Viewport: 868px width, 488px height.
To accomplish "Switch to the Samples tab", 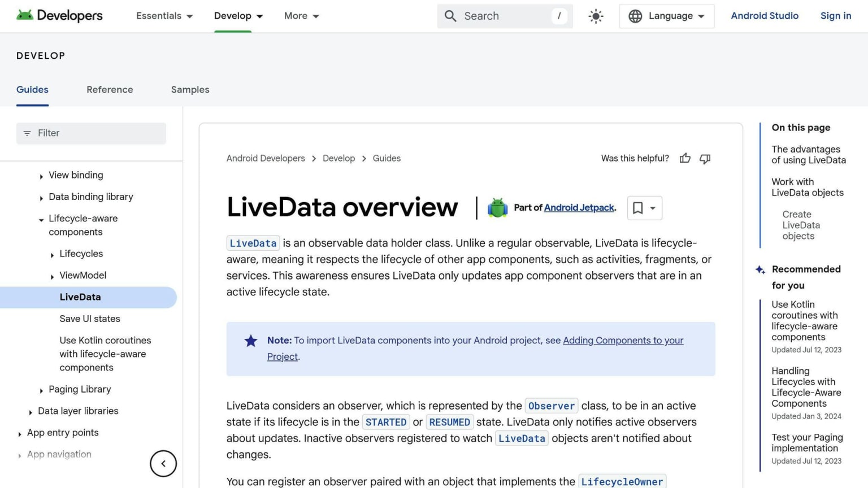I will pyautogui.click(x=190, y=90).
